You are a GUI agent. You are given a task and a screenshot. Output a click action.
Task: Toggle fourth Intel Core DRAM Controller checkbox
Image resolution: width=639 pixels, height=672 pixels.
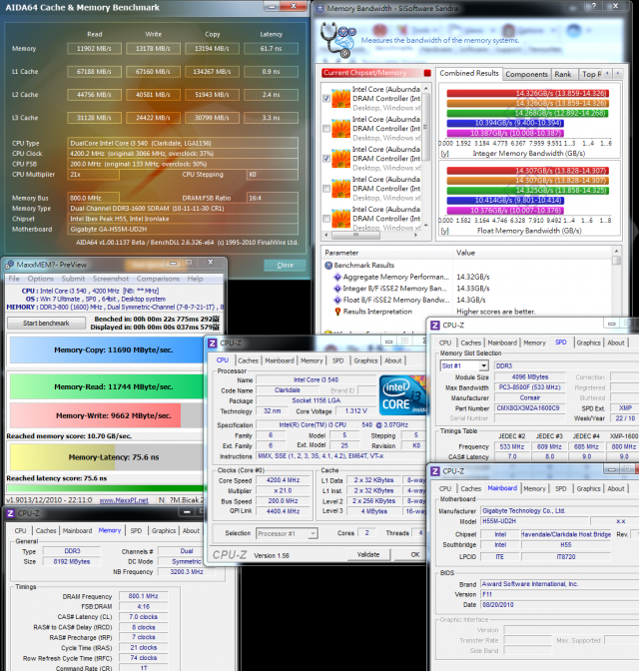tap(326, 189)
